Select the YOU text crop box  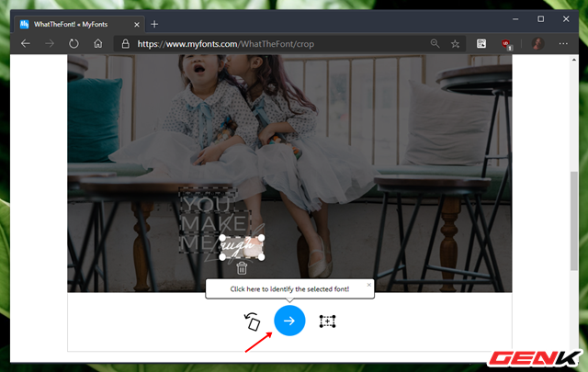[209, 205]
